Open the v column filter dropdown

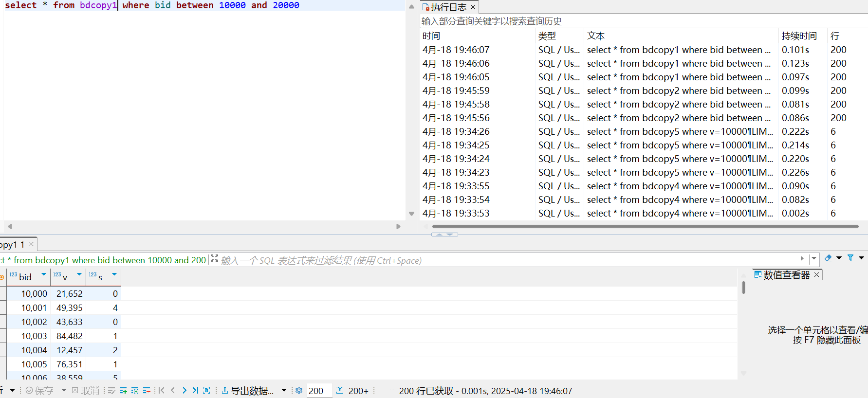(79, 274)
